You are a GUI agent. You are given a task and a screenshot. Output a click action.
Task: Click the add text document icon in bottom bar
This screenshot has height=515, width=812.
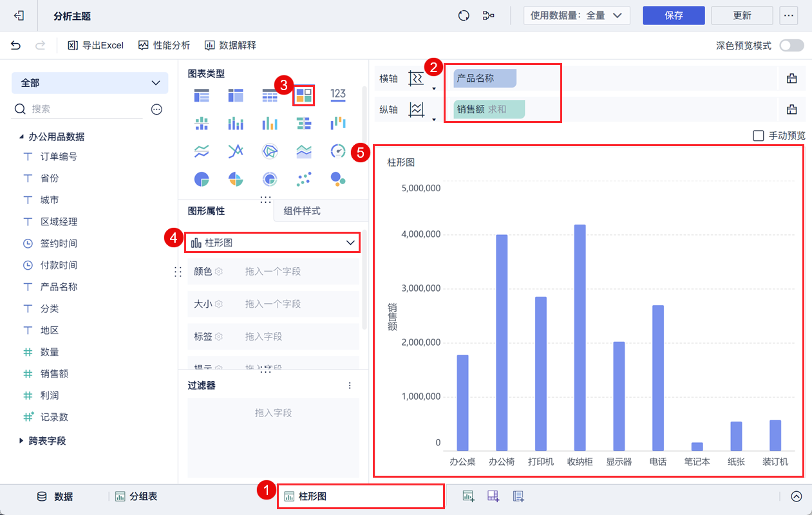click(518, 496)
